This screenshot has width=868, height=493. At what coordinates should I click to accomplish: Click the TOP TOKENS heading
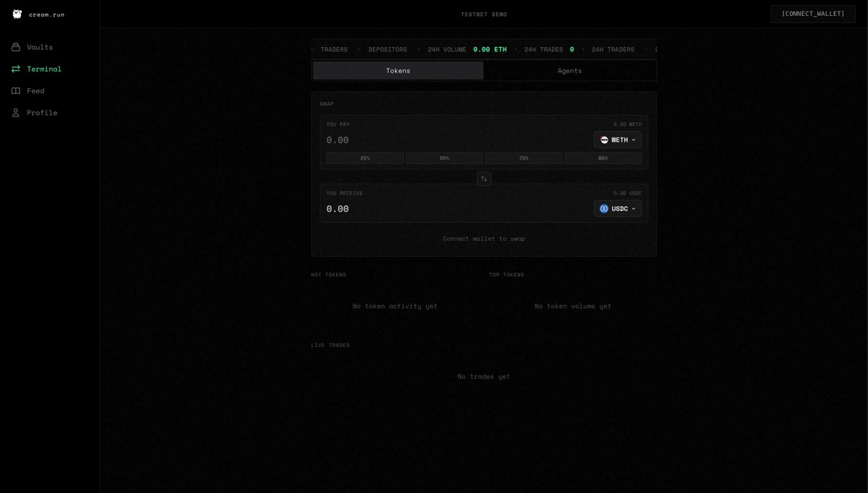[x=506, y=275]
